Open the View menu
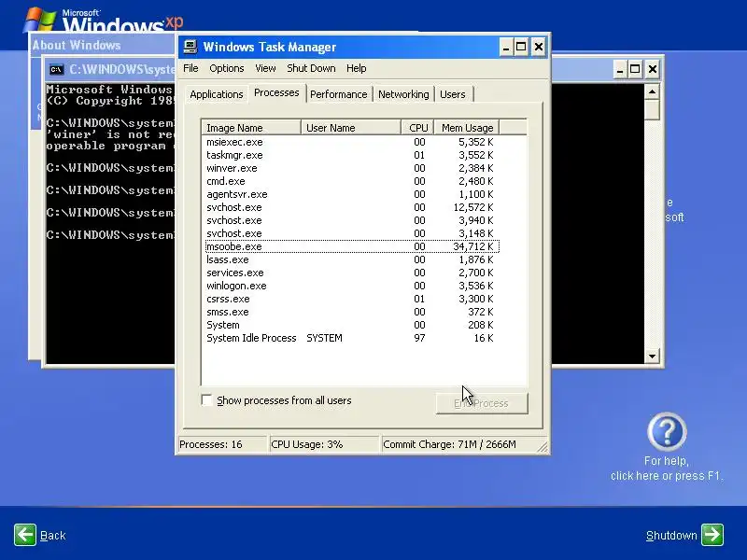 (x=265, y=68)
